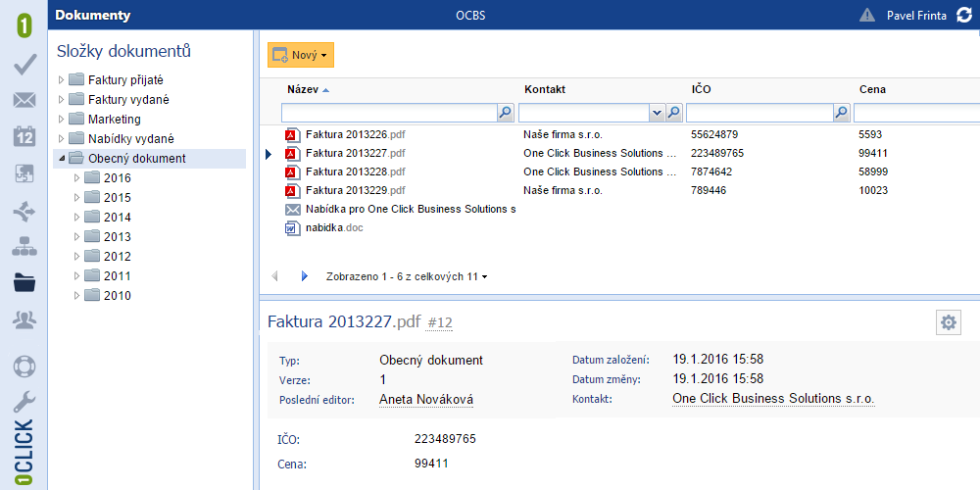Collapse the Obecný dokument folder
980x490 pixels.
pos(61,158)
